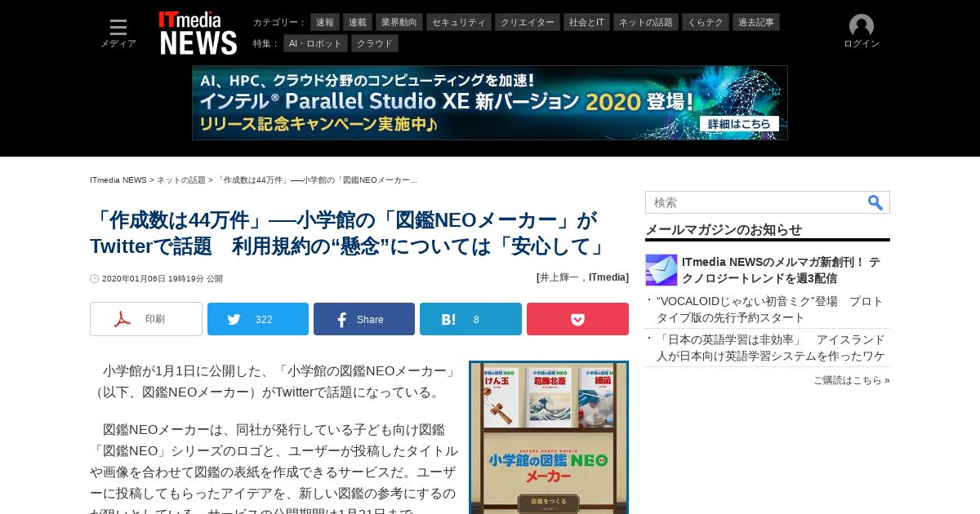Click the Twitter share count 322

[264, 319]
